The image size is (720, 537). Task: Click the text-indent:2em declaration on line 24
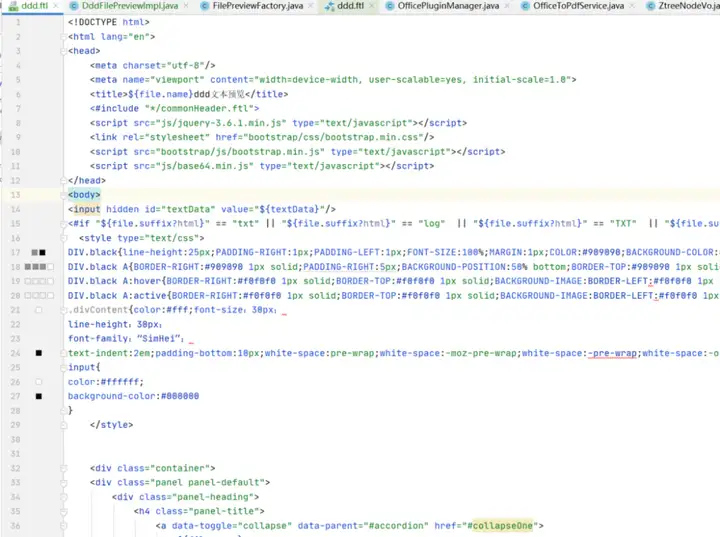tap(111, 353)
